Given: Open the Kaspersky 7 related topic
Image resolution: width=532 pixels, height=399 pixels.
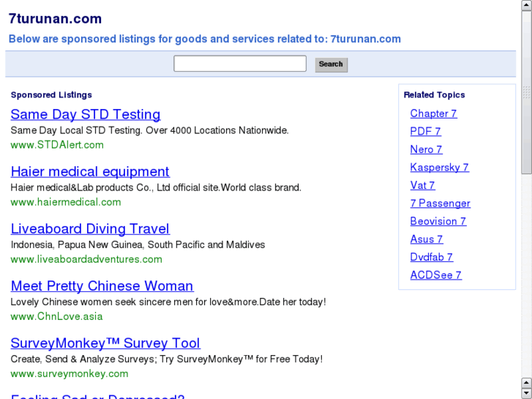Looking at the screenshot, I should coord(439,168).
